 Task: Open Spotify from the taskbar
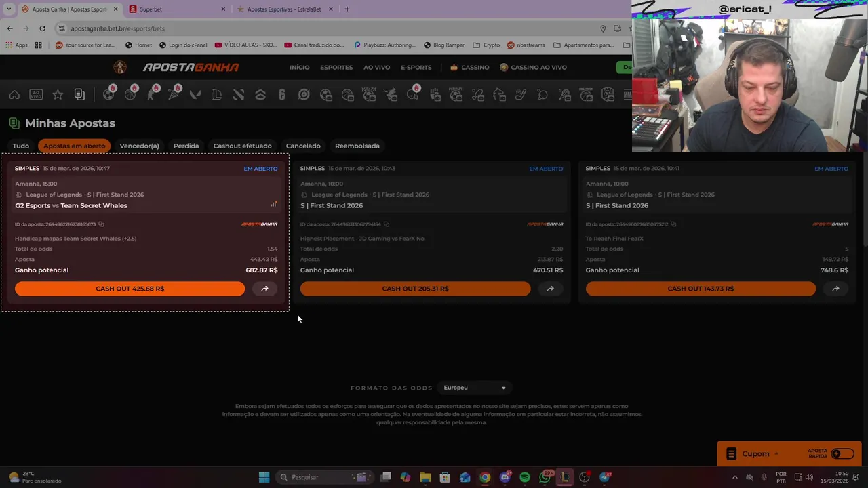click(525, 477)
